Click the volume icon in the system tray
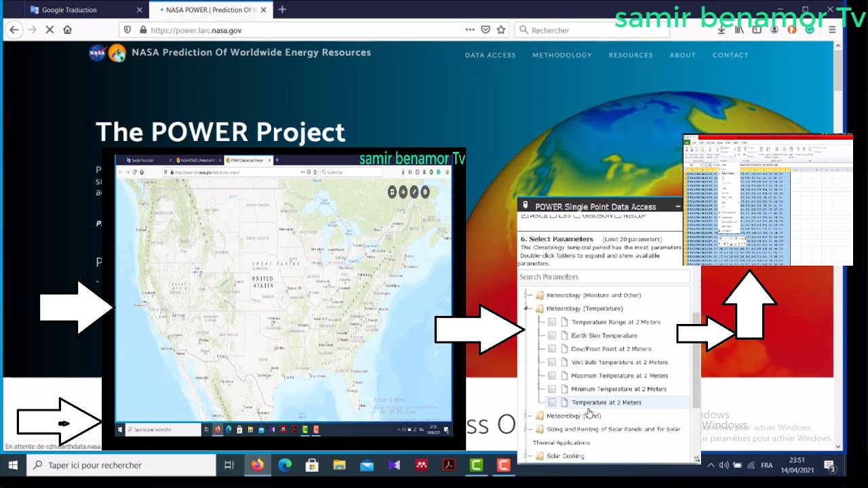Viewport: 868px width, 488px height. coord(724,465)
